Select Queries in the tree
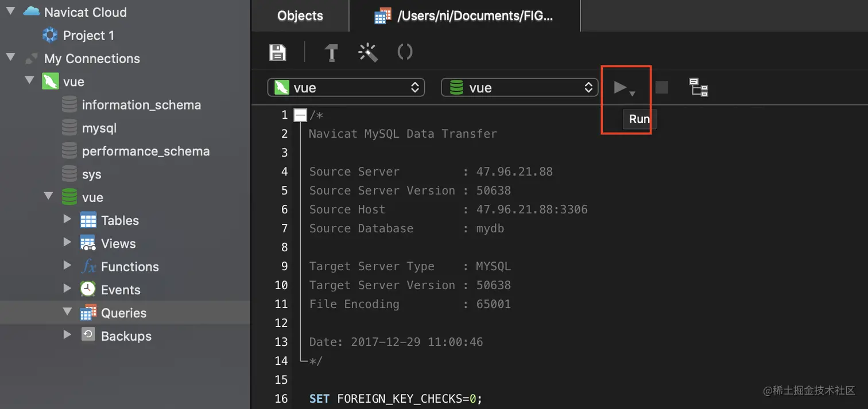 [123, 313]
